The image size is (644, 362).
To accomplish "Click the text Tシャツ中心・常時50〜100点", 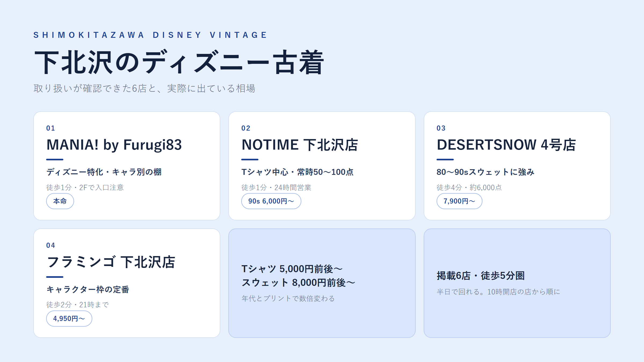I will [297, 172].
